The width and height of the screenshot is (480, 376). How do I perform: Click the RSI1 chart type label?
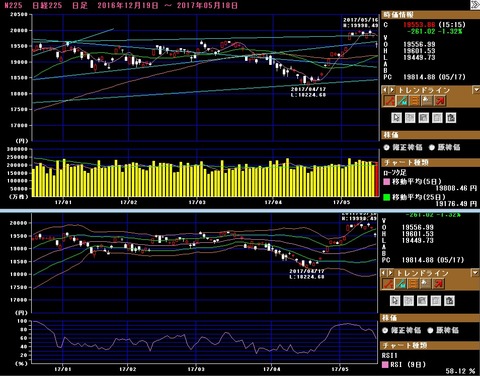click(x=390, y=356)
